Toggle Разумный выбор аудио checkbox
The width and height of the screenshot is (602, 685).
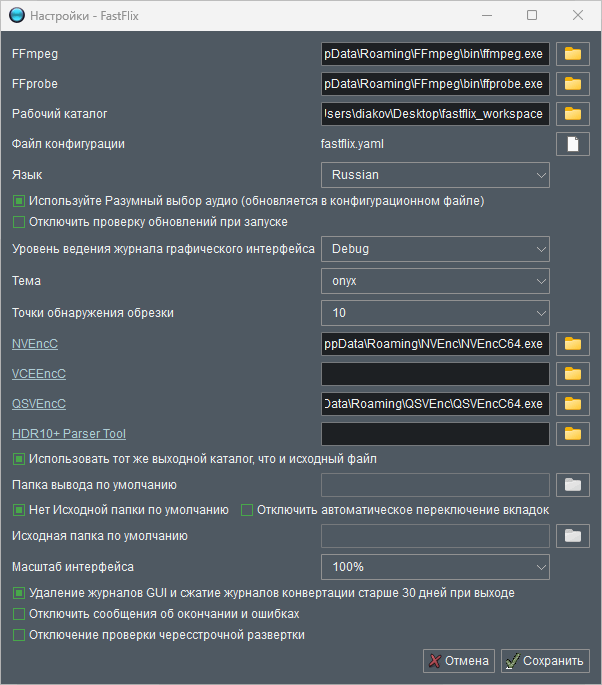point(18,201)
